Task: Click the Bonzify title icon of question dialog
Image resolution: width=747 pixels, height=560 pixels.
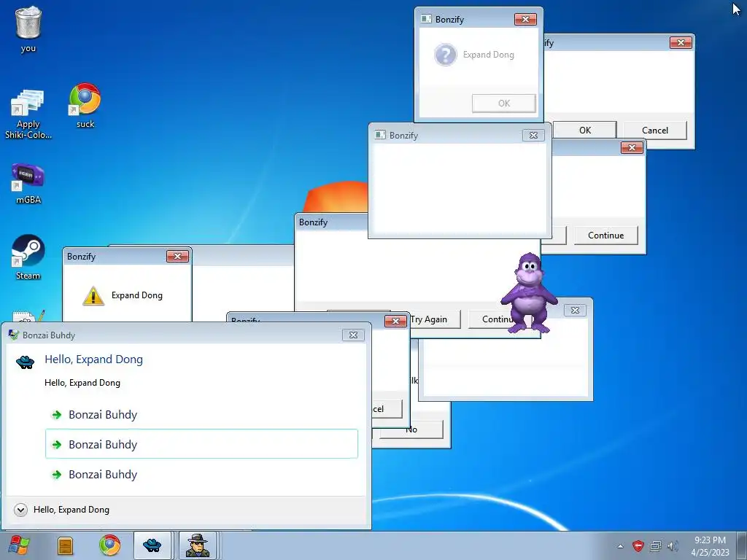Action: pyautogui.click(x=426, y=19)
